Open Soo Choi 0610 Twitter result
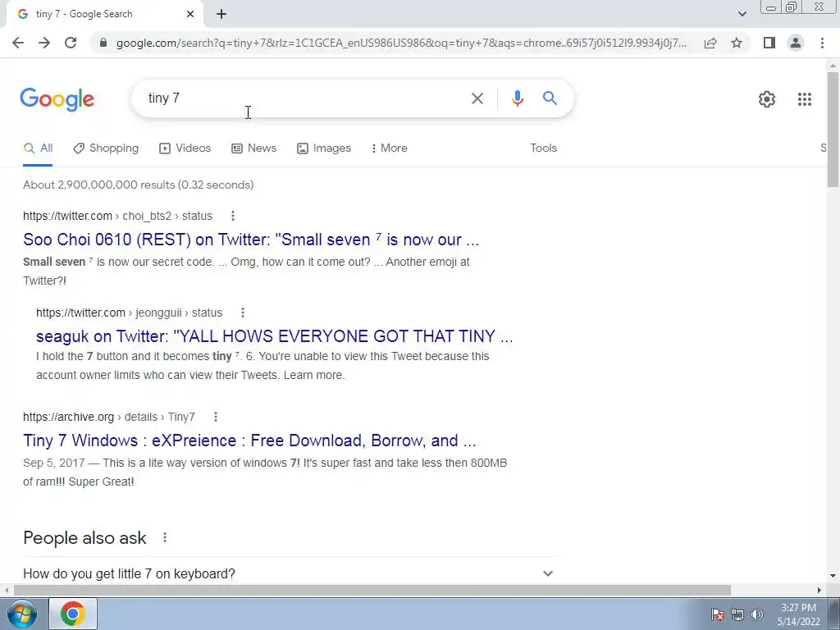The image size is (840, 630). pyautogui.click(x=251, y=240)
